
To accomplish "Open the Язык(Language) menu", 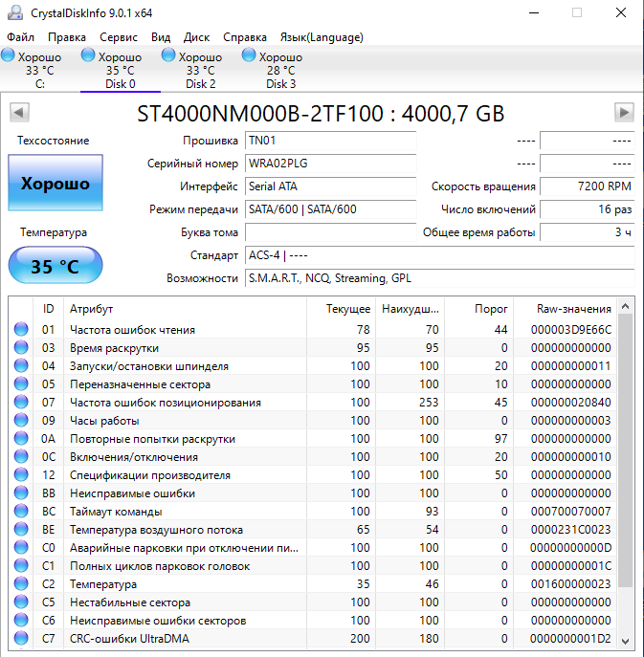I will pyautogui.click(x=322, y=37).
